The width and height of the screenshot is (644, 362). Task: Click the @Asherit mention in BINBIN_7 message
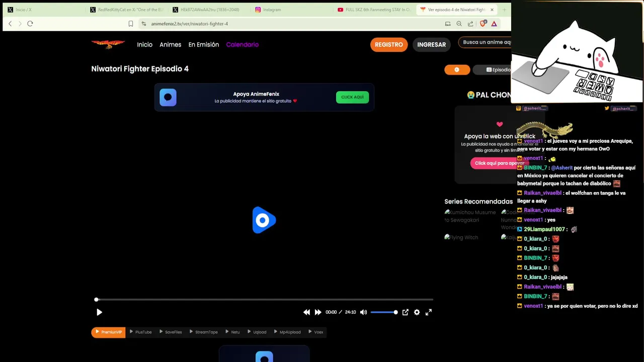[x=561, y=168]
